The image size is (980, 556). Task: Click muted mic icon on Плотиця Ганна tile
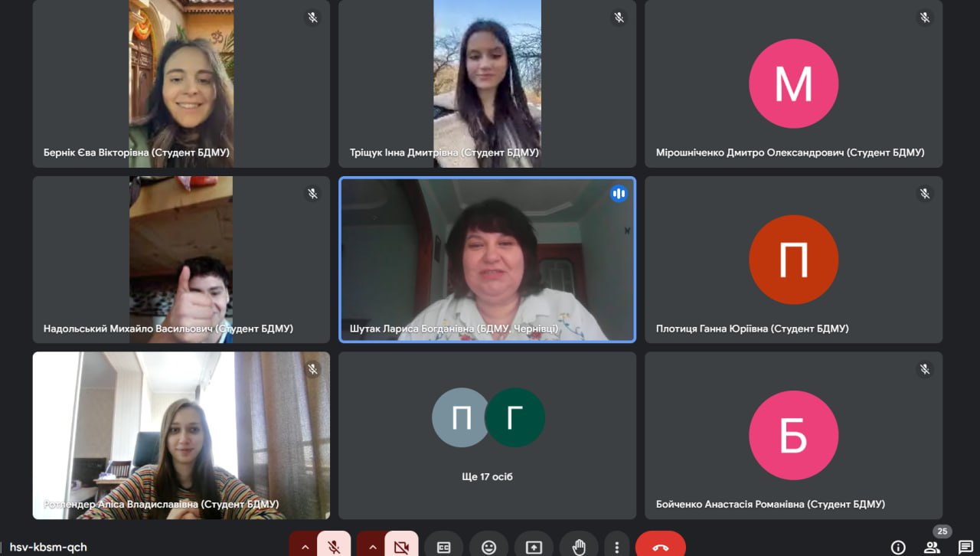click(925, 194)
